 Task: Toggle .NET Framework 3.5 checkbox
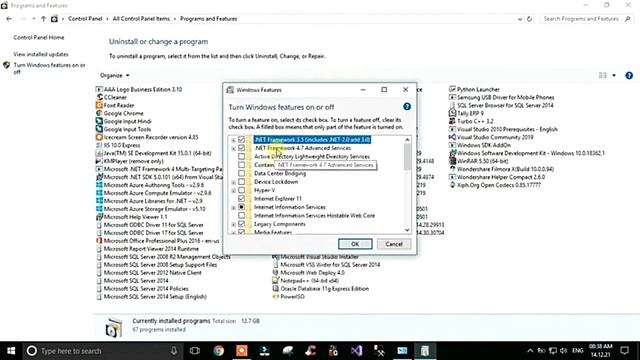(x=241, y=140)
